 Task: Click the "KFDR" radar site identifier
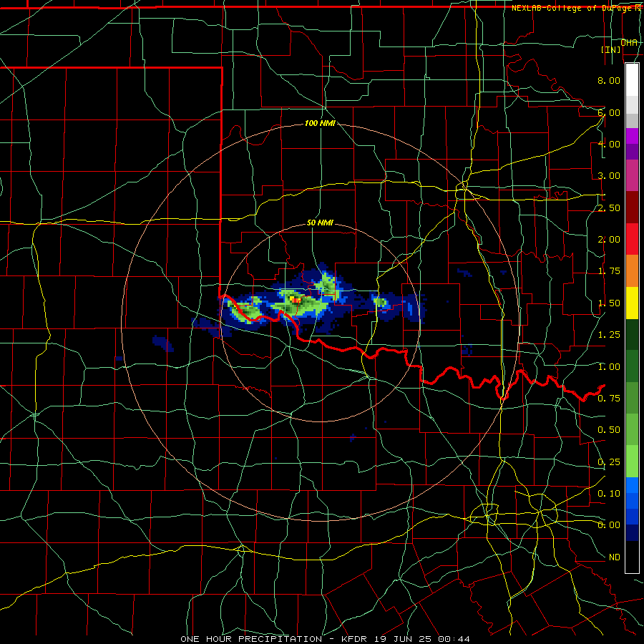(355, 639)
